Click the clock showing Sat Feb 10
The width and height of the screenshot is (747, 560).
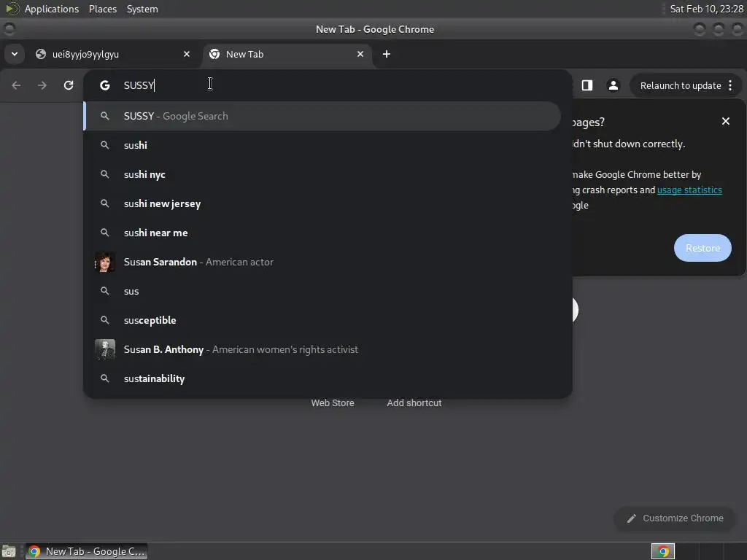[706, 9]
